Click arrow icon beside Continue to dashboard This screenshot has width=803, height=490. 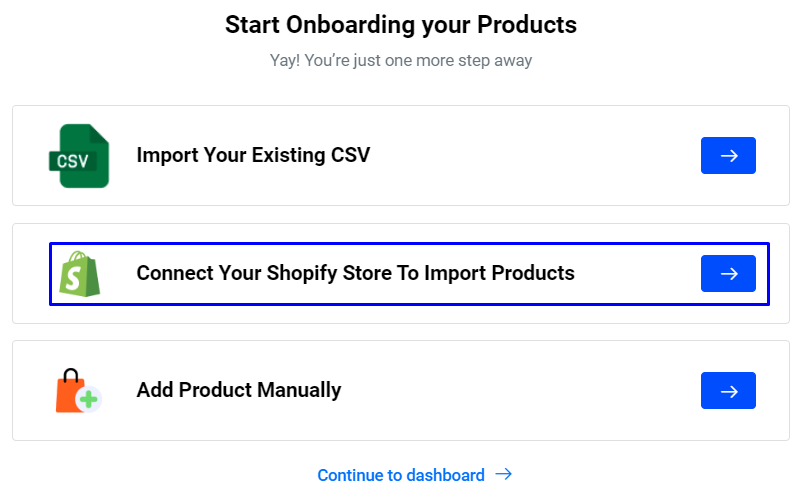(504, 474)
